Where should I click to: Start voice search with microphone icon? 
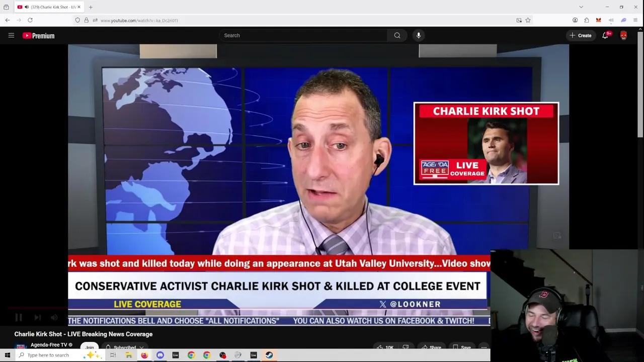pyautogui.click(x=418, y=35)
